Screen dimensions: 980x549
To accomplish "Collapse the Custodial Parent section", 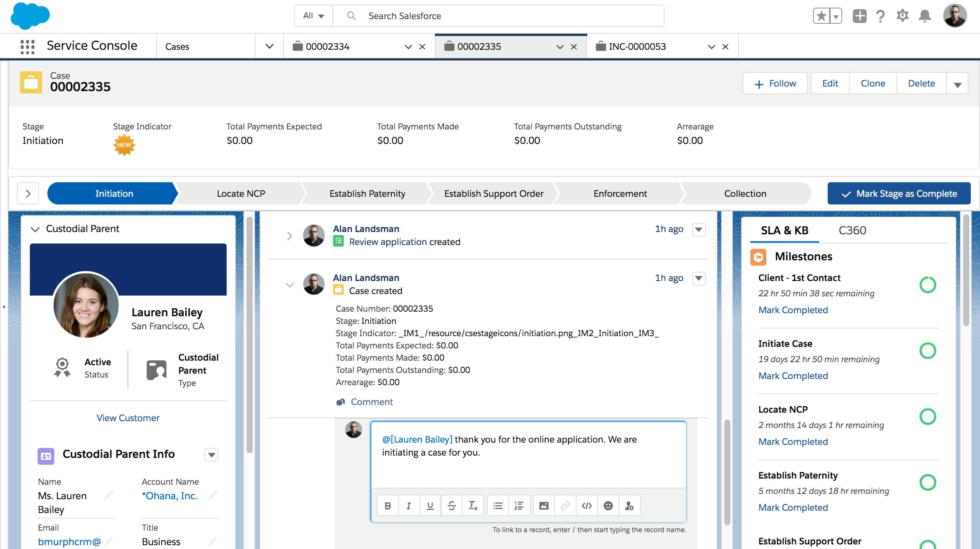I will click(x=35, y=229).
